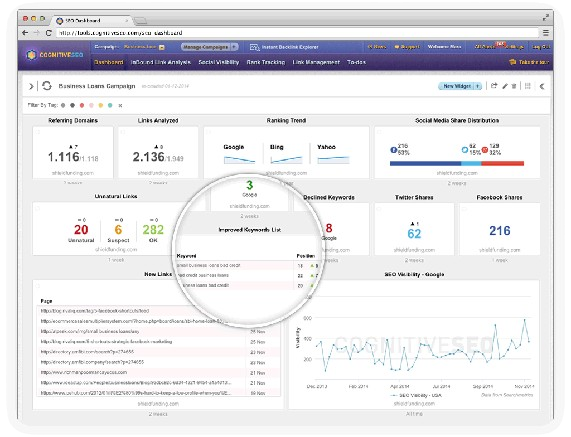Tick the Twitter Shares widget checkbox
The image size is (571, 437).
[379, 209]
